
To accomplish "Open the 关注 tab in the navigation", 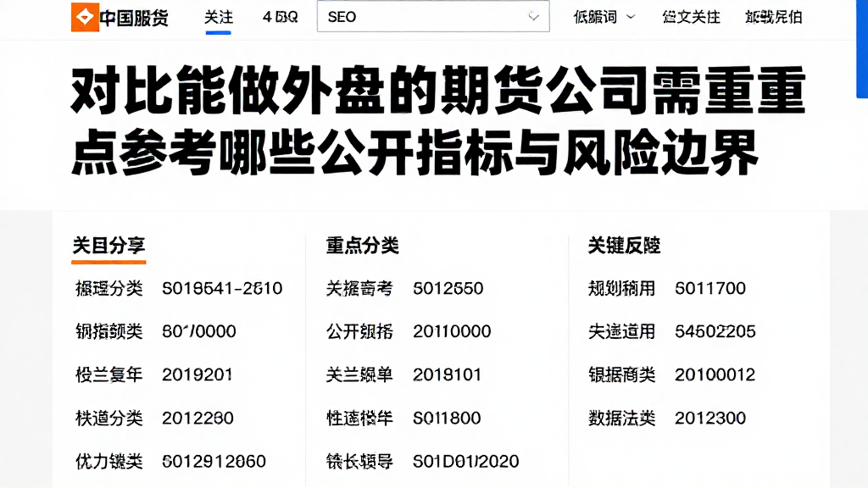I will (219, 17).
